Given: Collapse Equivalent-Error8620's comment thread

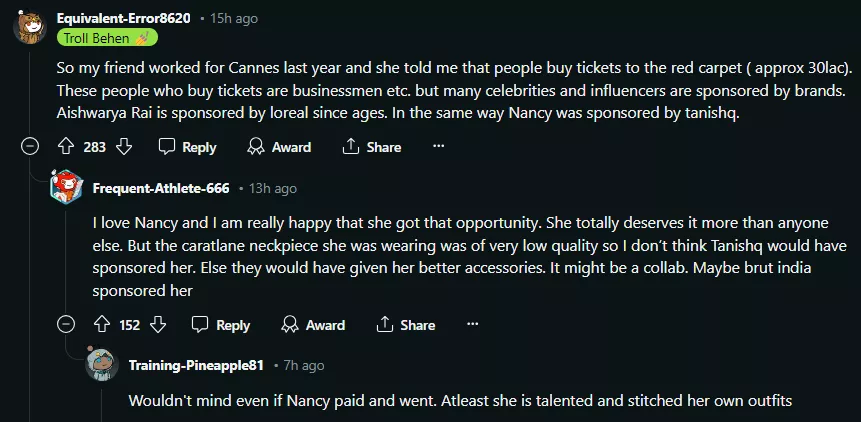Looking at the screenshot, I should (30, 147).
